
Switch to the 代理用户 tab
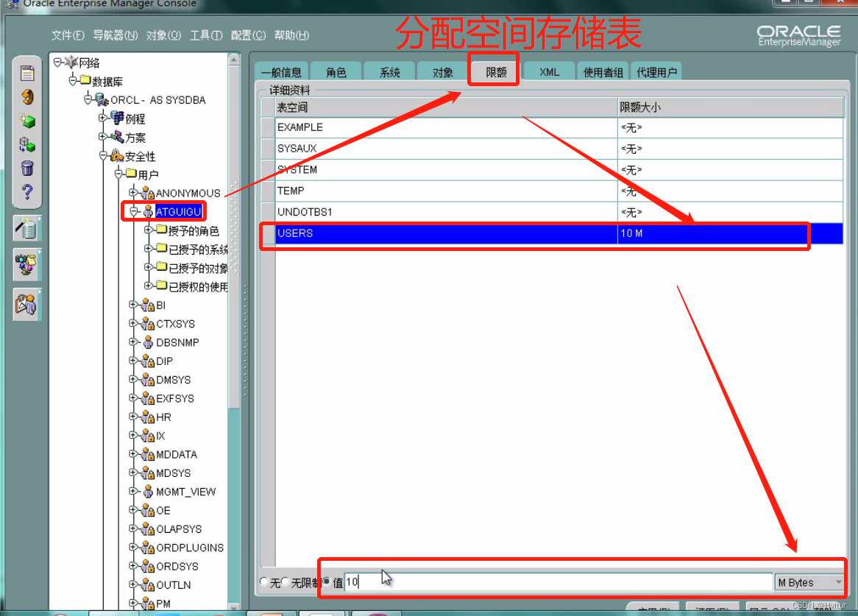[656, 72]
